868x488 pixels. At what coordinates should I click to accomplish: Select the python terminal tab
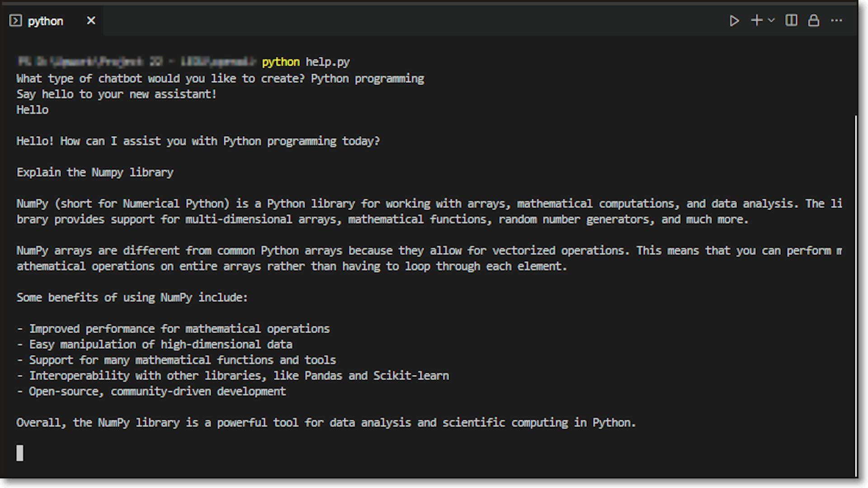45,21
